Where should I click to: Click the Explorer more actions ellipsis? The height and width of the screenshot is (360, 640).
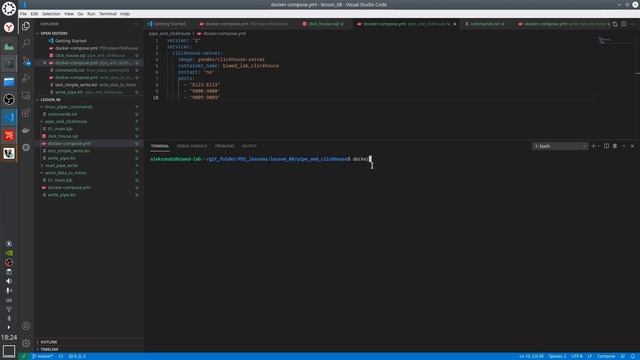(x=136, y=24)
